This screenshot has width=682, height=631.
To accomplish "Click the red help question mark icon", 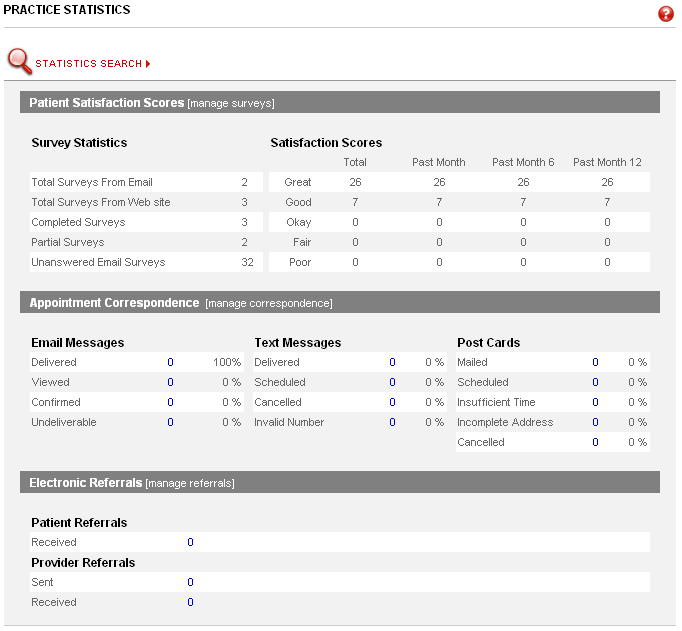I will tap(666, 14).
